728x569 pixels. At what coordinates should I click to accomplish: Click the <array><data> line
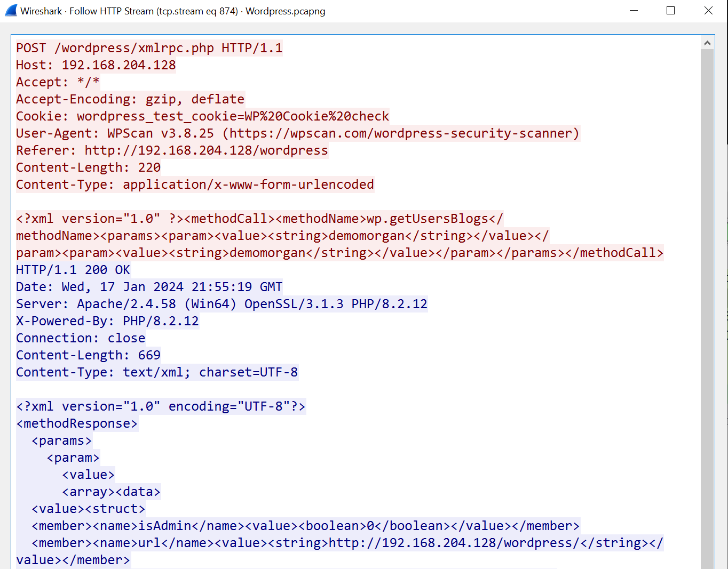[111, 492]
